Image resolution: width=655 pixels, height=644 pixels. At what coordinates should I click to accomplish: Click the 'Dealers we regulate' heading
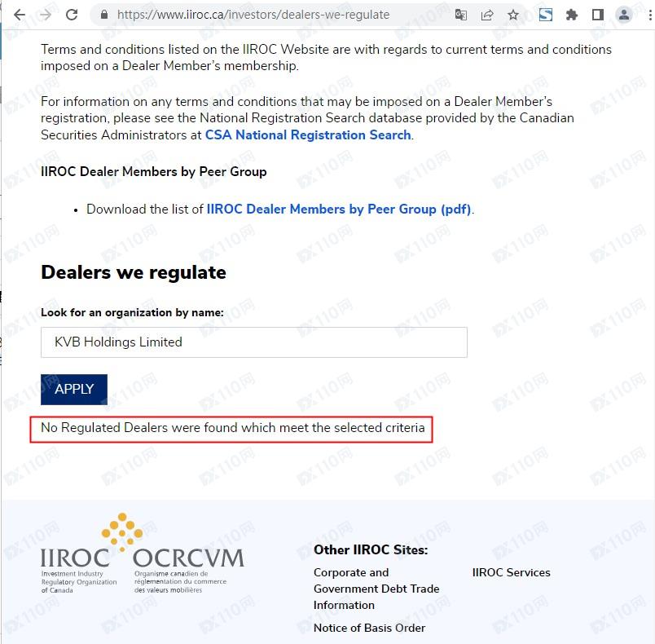pyautogui.click(x=134, y=272)
